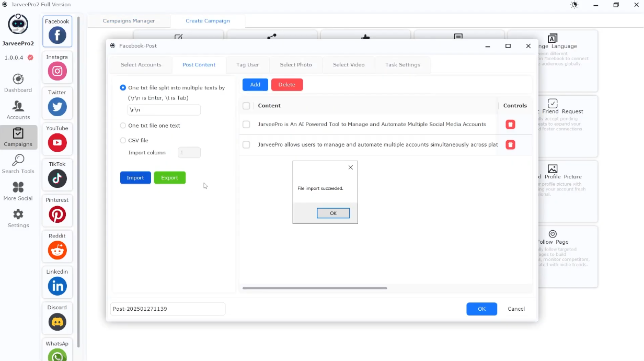Open Search Tools in sidebar
This screenshot has width=644, height=361.
(18, 164)
